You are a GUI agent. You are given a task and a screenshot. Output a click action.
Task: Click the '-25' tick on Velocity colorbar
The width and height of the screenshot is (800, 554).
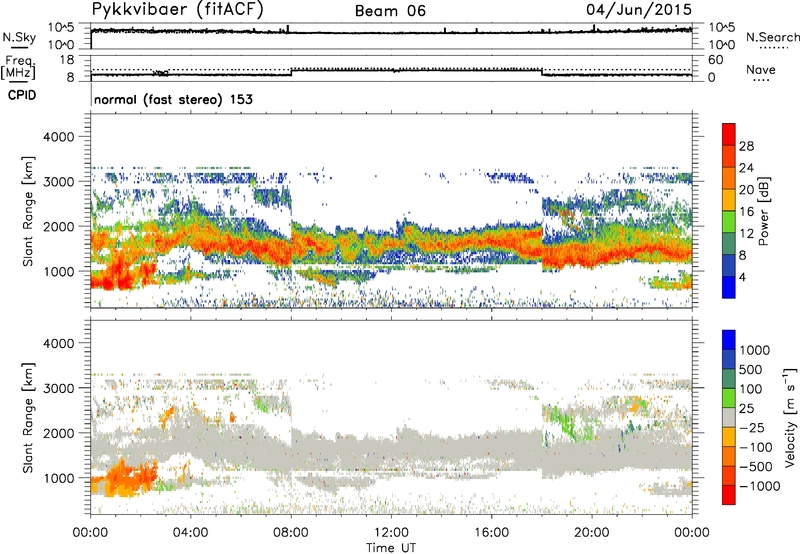[x=752, y=427]
